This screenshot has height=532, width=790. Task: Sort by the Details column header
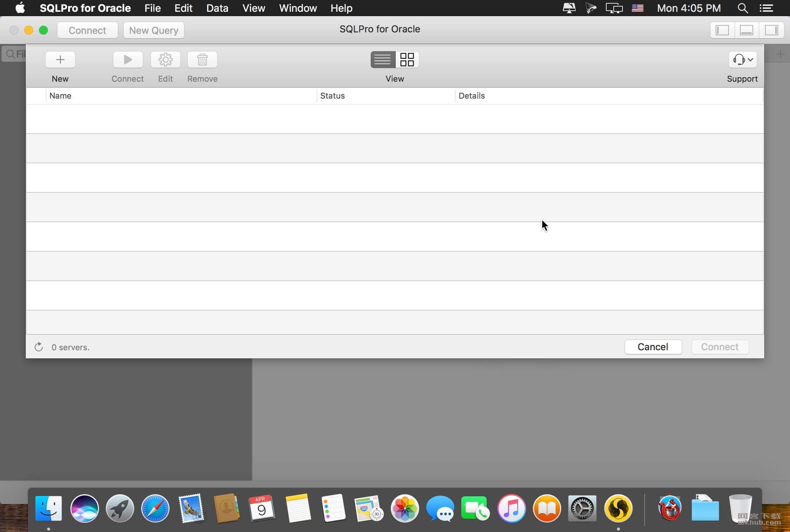(x=609, y=96)
